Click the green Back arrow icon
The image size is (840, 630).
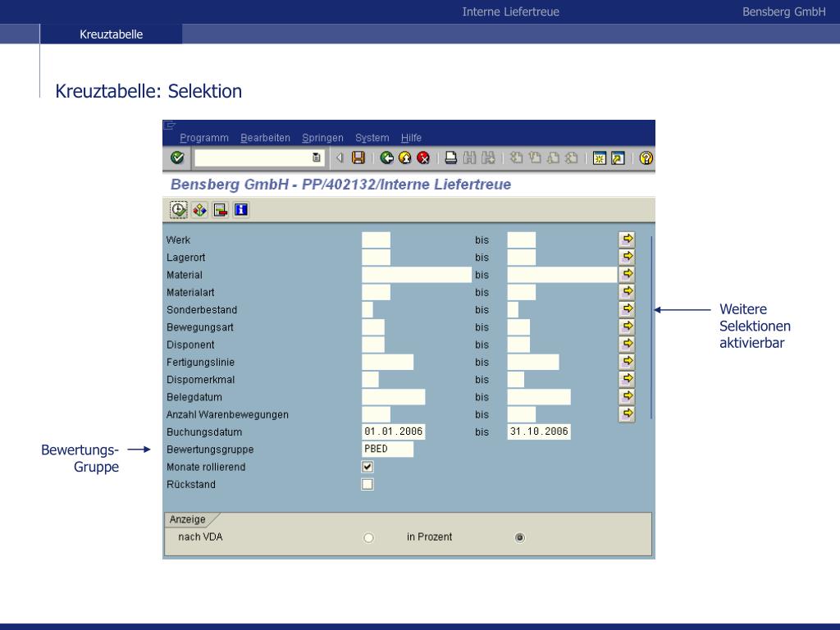pos(386,157)
